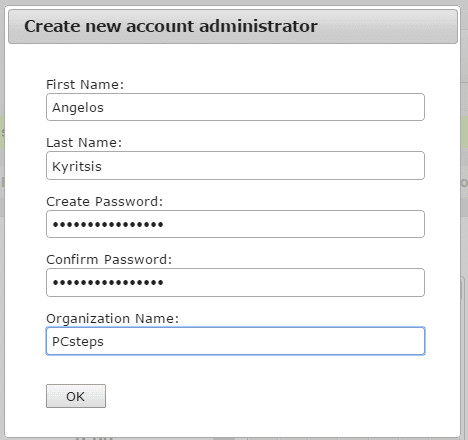The height and width of the screenshot is (440, 468).
Task: Click the 'Confirm Password:' label
Action: tap(109, 260)
